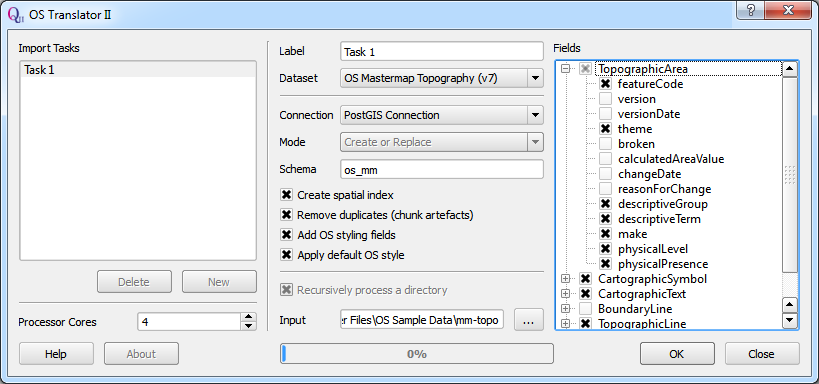Open the Connection dropdown
819x384 pixels.
(x=535, y=115)
